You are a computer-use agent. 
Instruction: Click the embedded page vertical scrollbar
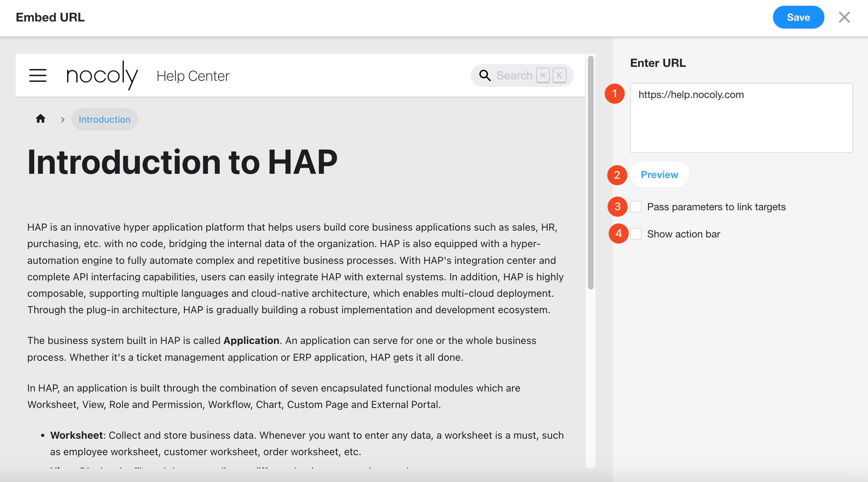590,172
